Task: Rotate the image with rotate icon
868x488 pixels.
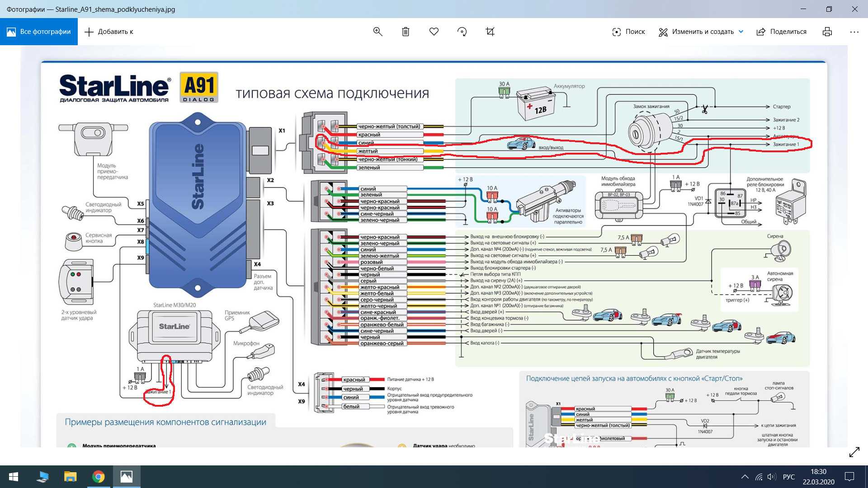Action: [462, 32]
